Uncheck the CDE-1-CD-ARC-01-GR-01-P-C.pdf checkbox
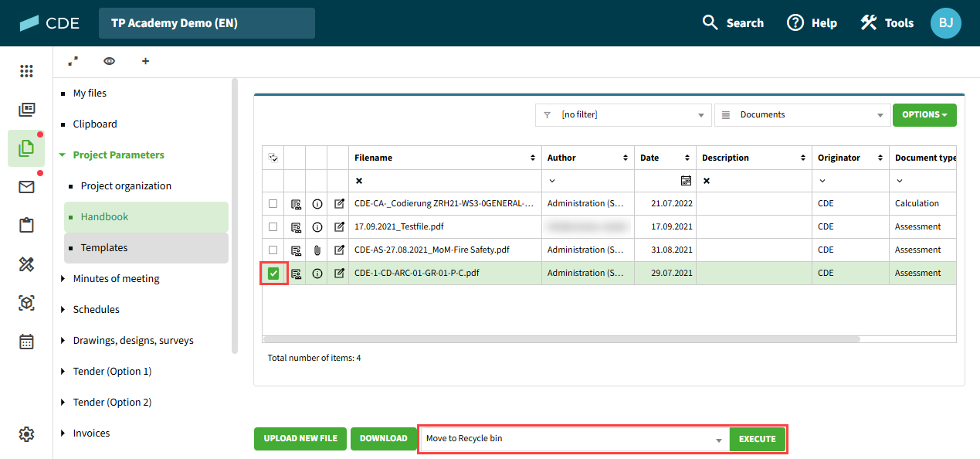980x459 pixels. 273,274
